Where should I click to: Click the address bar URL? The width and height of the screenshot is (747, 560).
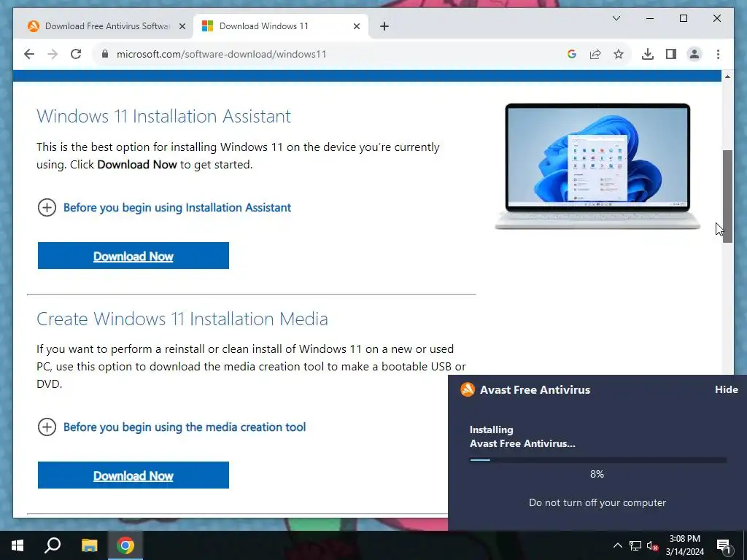tap(222, 54)
